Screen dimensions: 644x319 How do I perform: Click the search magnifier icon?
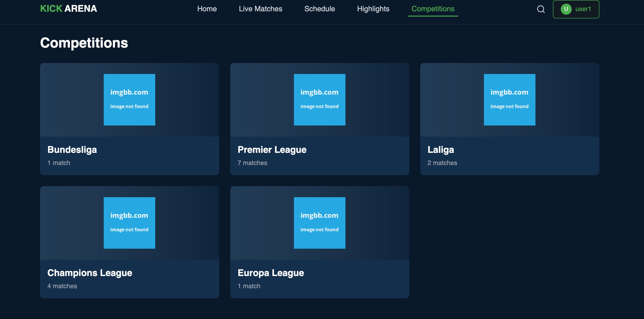click(541, 9)
